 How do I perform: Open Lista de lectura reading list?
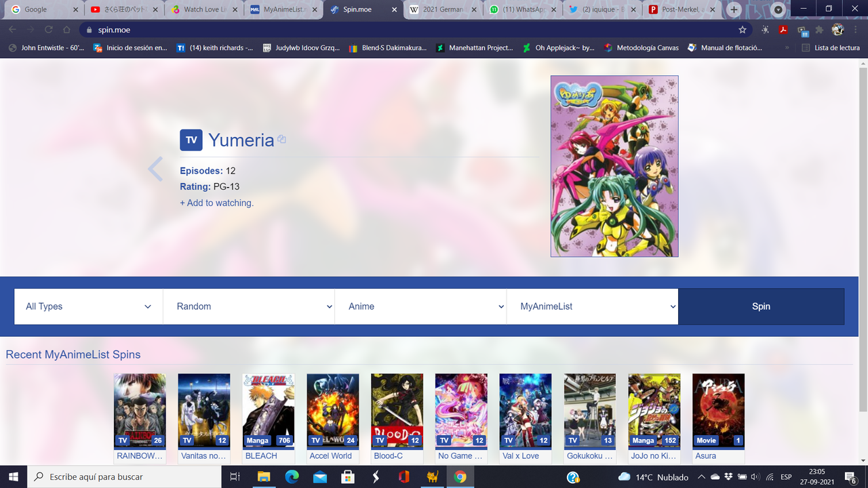click(x=831, y=48)
